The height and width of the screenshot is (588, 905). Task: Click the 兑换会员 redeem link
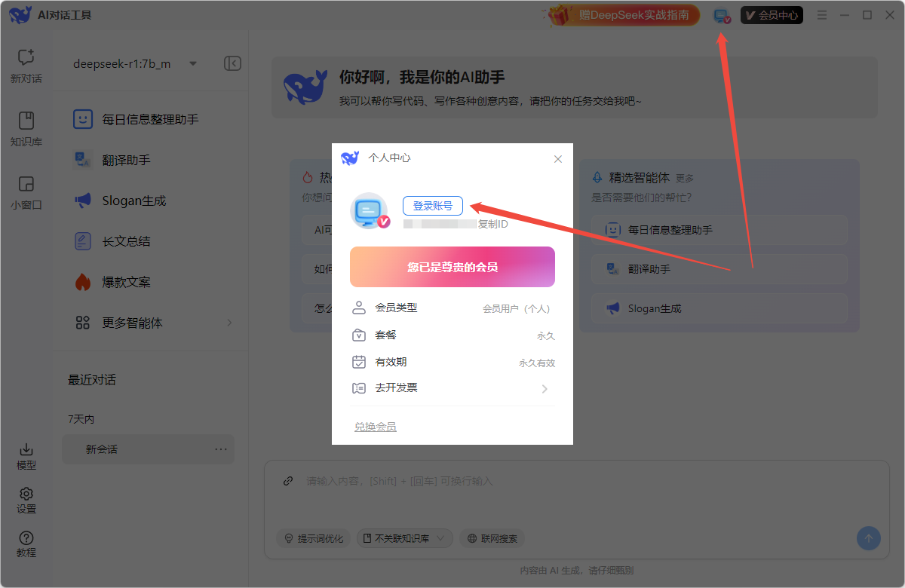(376, 427)
